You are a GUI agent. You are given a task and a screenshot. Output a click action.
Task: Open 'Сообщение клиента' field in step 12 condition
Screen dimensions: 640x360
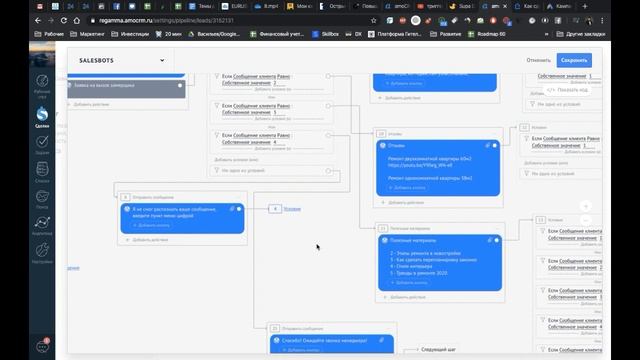pos(564,139)
